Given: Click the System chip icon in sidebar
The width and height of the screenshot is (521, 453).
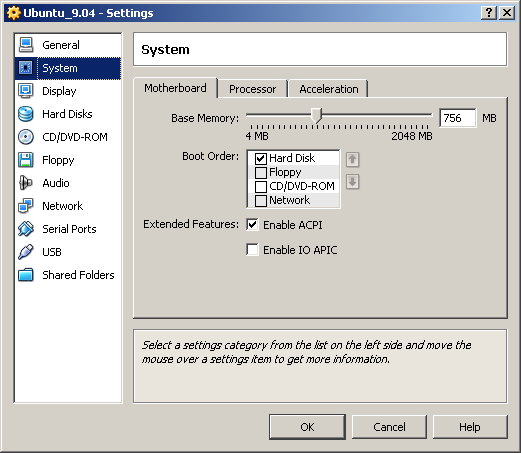Looking at the screenshot, I should (26, 68).
